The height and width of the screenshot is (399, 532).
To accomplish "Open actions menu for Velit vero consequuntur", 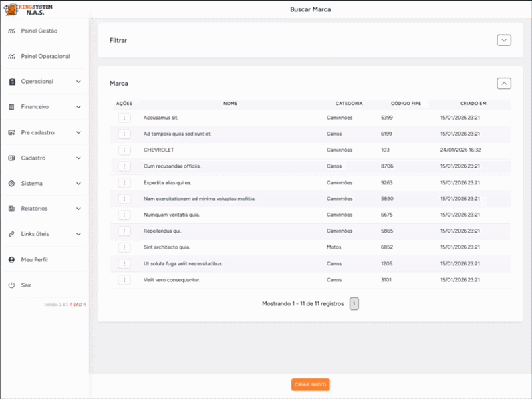I will point(124,280).
